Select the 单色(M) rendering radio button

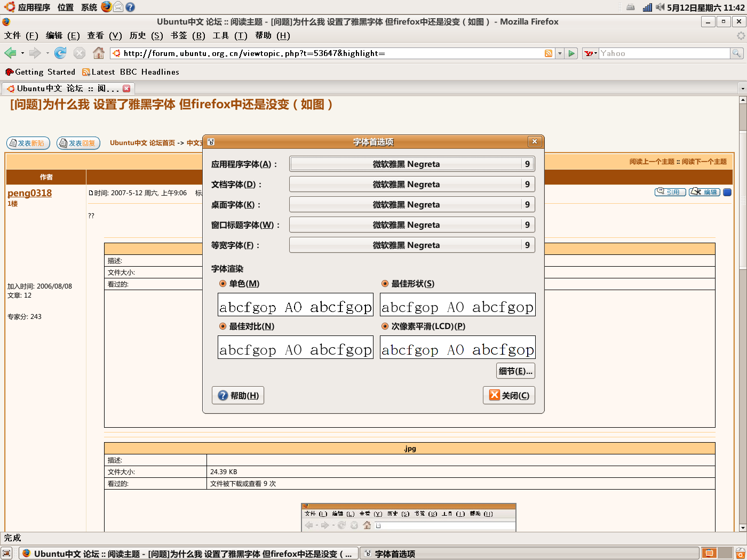click(x=223, y=283)
